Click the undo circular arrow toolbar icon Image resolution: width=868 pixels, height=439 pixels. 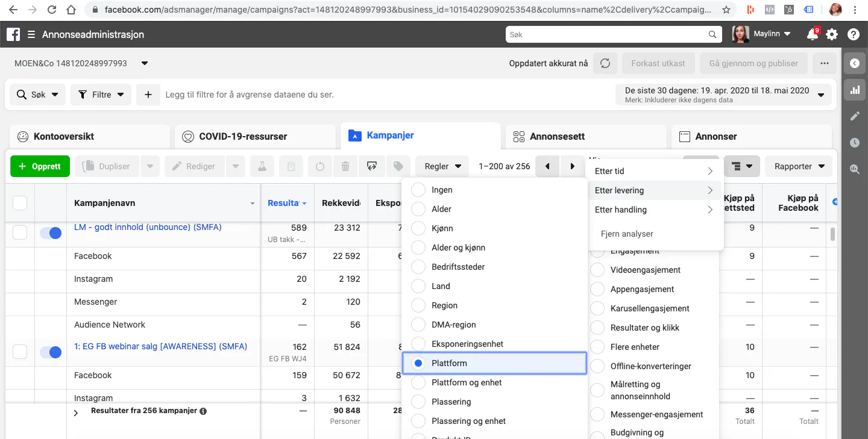click(x=320, y=166)
